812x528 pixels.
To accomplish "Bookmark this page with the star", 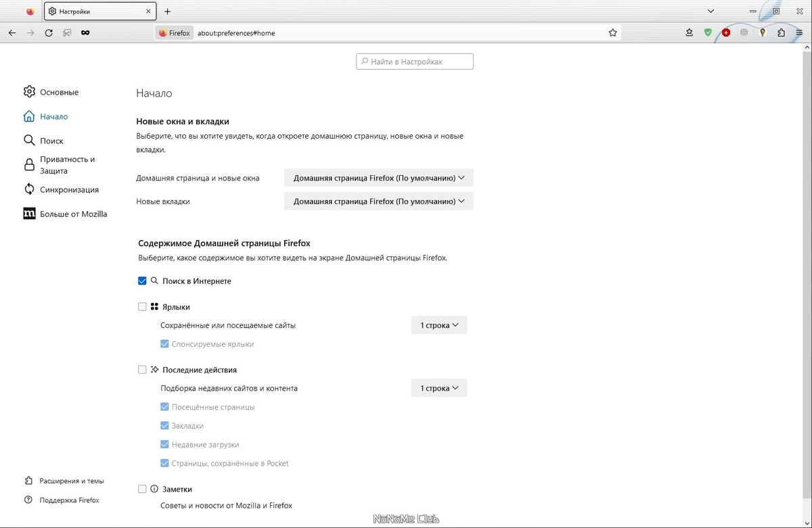I will (x=612, y=32).
